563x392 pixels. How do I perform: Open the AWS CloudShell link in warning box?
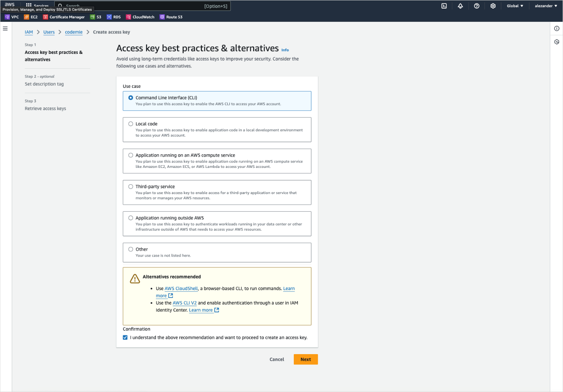click(x=181, y=289)
